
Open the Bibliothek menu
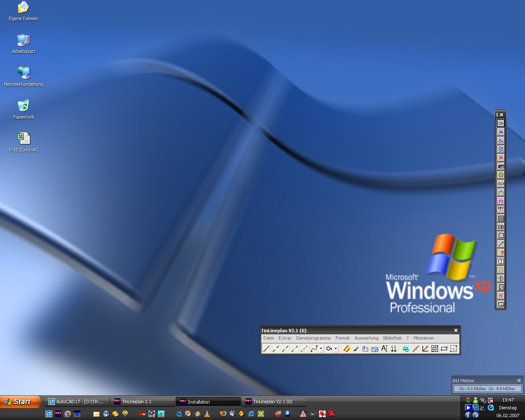pos(393,338)
